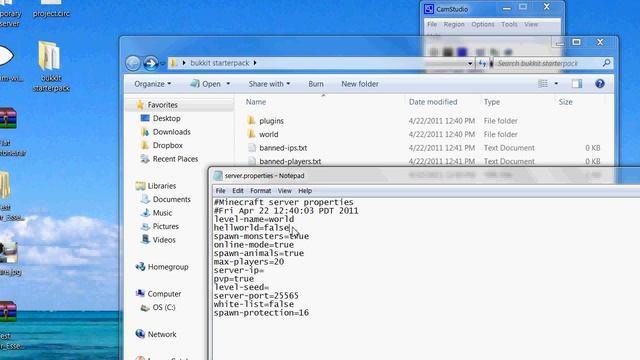
Task: Select bukkit starterpack desktop folder icon
Action: point(51,67)
